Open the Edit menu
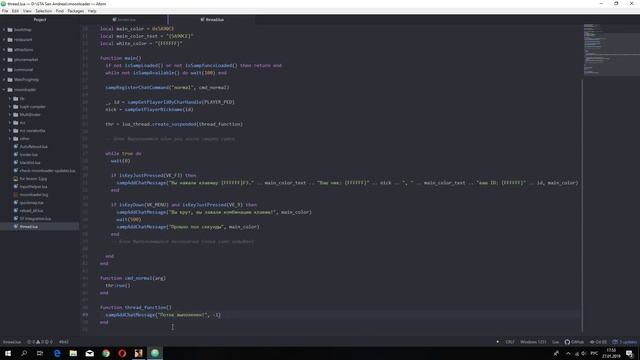640x360 pixels. [16, 11]
